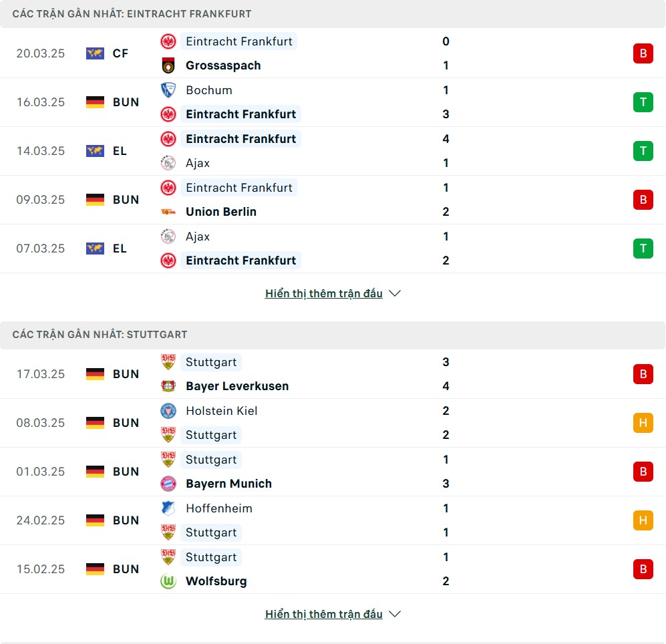
Task: Click the Holstein Kiel club crest
Action: [x=168, y=411]
